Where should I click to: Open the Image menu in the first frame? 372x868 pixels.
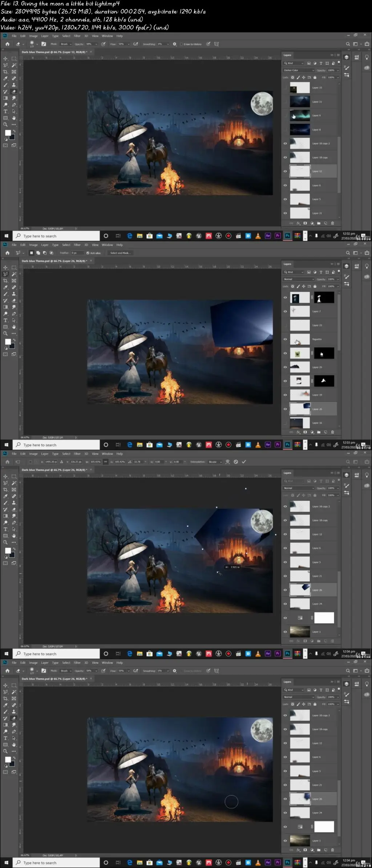33,36
